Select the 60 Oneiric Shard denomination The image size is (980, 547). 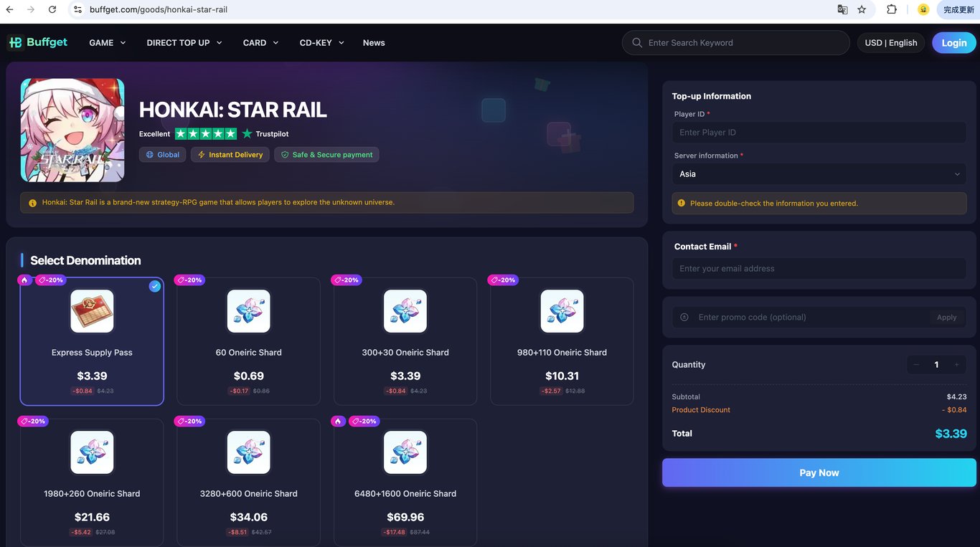(249, 341)
